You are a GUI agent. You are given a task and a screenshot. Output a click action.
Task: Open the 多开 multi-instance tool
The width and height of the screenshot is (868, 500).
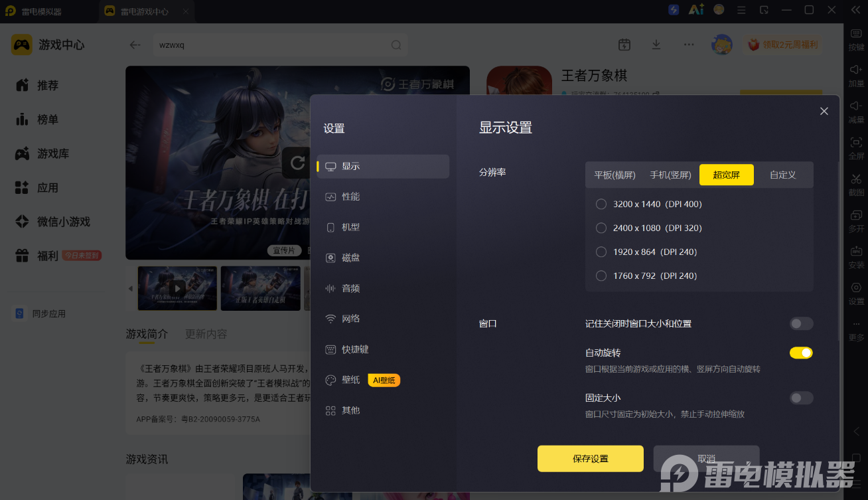pos(856,221)
